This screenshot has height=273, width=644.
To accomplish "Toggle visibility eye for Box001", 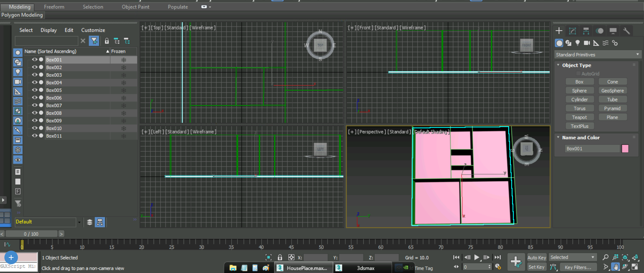I will click(34, 60).
